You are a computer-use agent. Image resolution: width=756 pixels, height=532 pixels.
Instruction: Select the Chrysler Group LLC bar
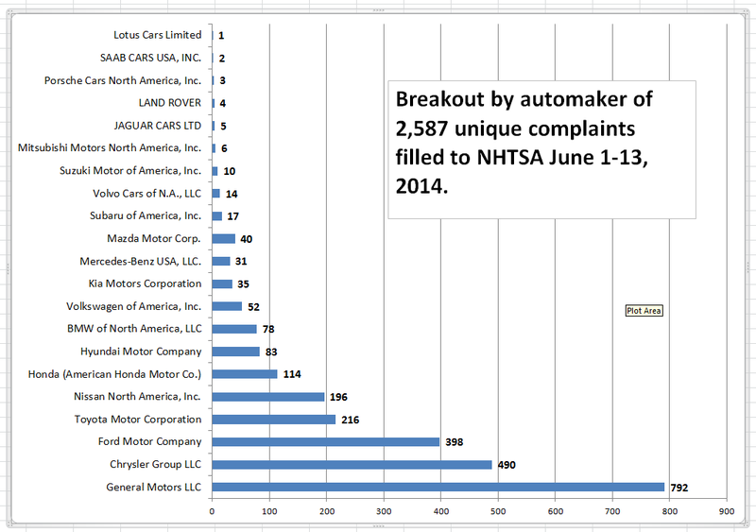click(352, 465)
